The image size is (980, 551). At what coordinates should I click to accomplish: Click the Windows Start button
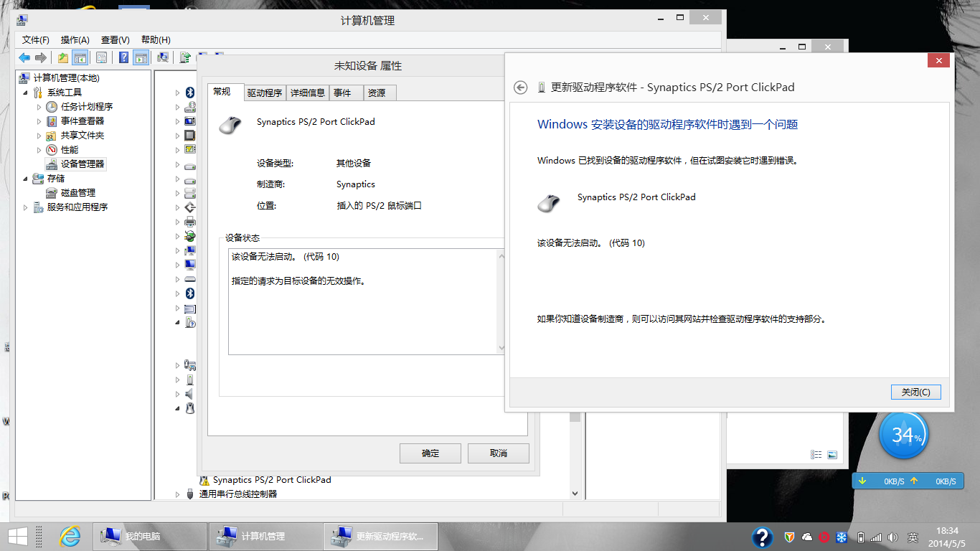coord(17,536)
